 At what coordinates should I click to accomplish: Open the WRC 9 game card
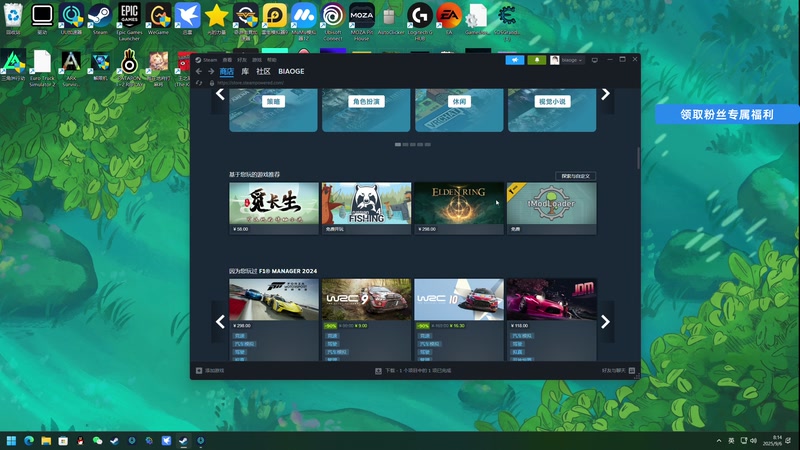366,319
